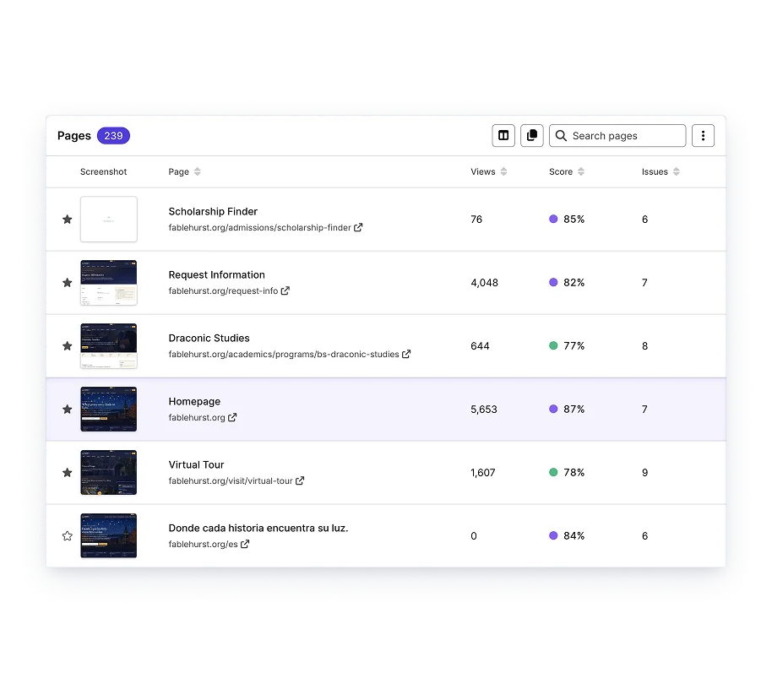Click Draconic Studies' 8 issues count
This screenshot has width=772, height=700.
[x=645, y=345]
